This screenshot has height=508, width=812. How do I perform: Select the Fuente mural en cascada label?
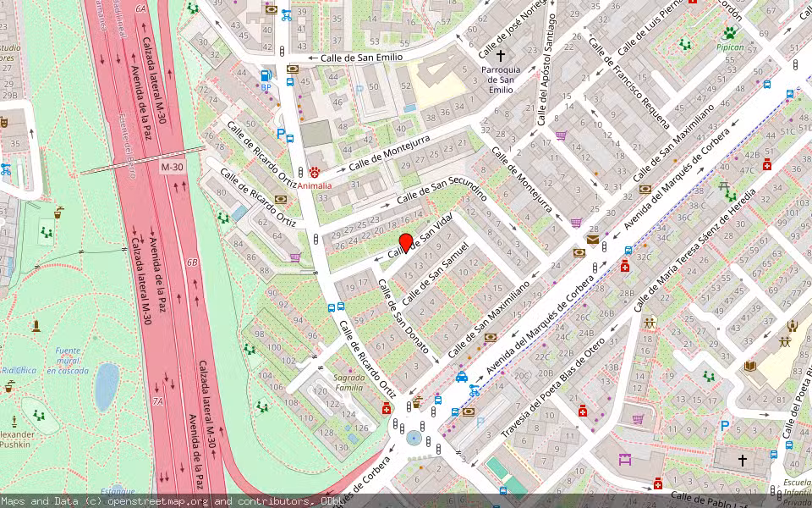coord(68,361)
